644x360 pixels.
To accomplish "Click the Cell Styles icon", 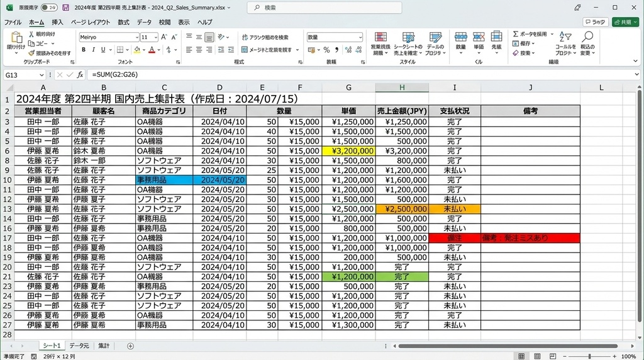I will pos(435,38).
